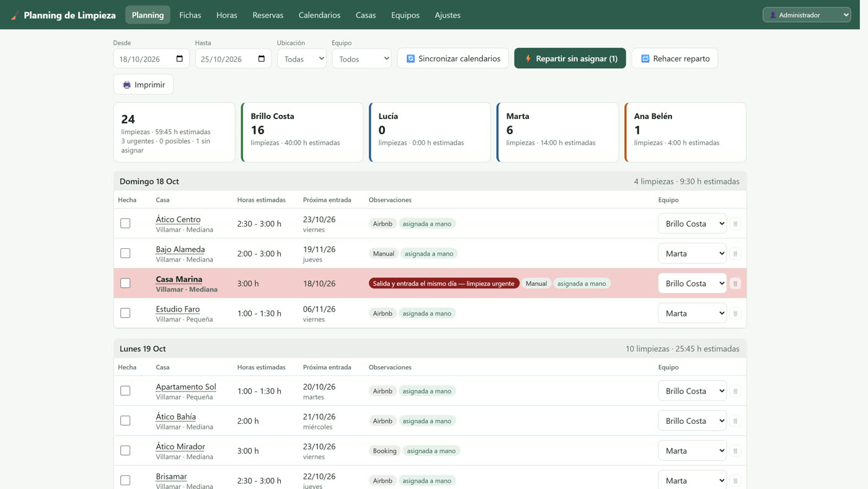The height and width of the screenshot is (489, 868).
Task: Delete the Ático Centro row with its trash icon
Action: click(735, 224)
